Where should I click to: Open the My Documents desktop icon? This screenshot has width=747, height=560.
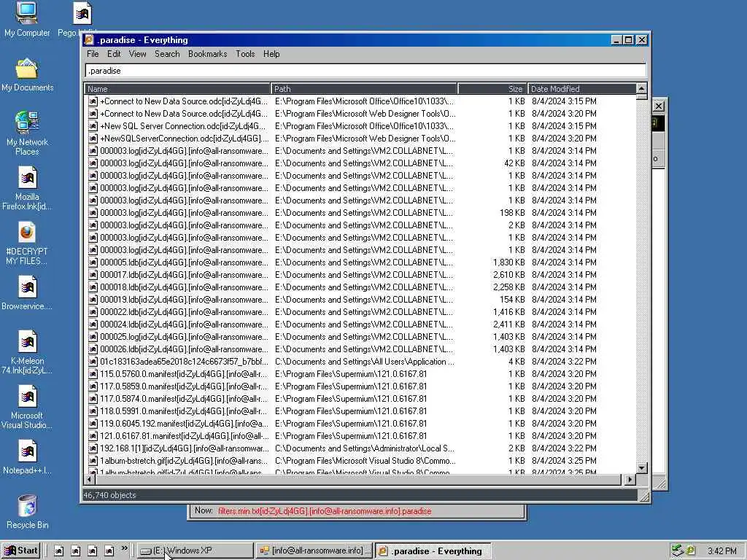coord(27,75)
